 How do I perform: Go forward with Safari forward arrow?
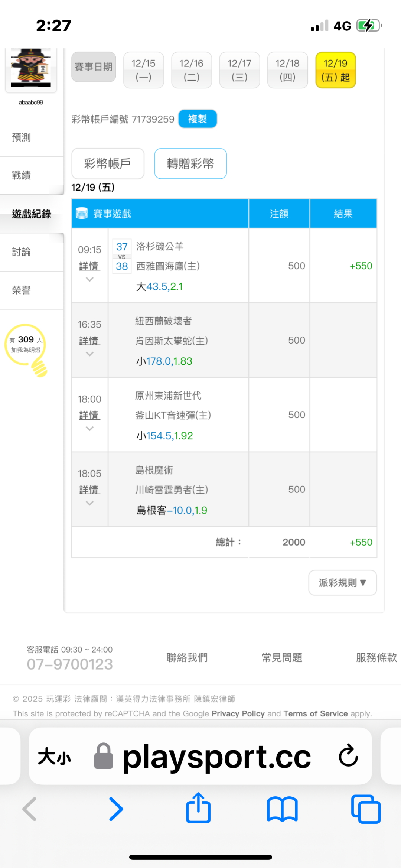116,809
